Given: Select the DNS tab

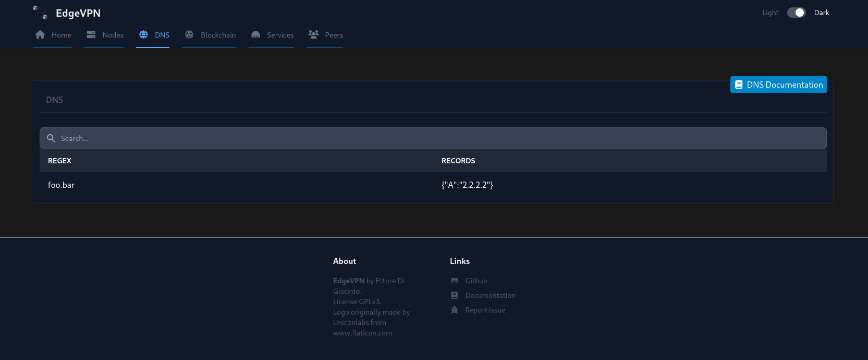Looking at the screenshot, I should [x=153, y=35].
